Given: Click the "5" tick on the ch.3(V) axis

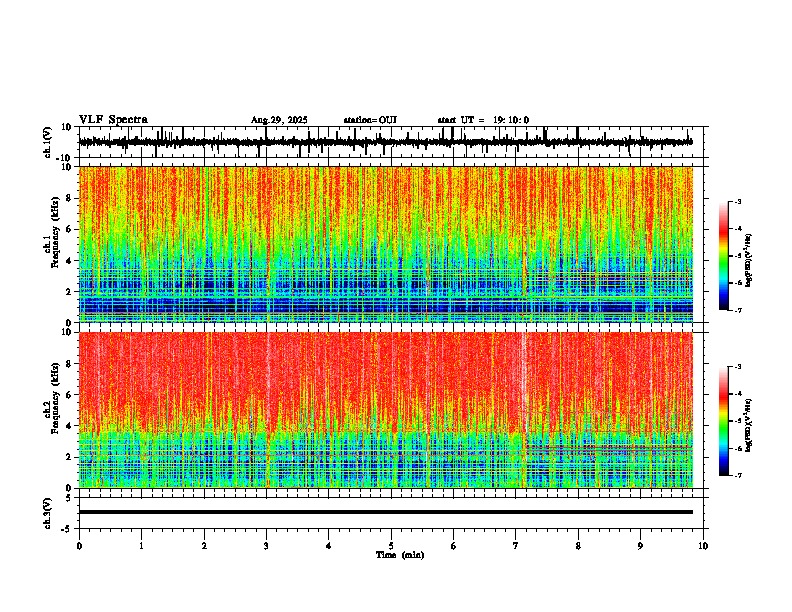Looking at the screenshot, I should pyautogui.click(x=69, y=498).
